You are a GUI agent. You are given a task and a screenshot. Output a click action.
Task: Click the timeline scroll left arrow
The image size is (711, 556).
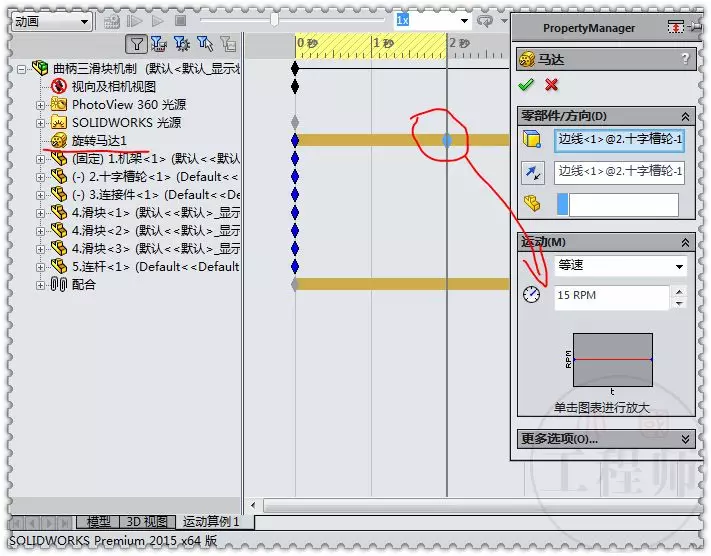pyautogui.click(x=253, y=505)
